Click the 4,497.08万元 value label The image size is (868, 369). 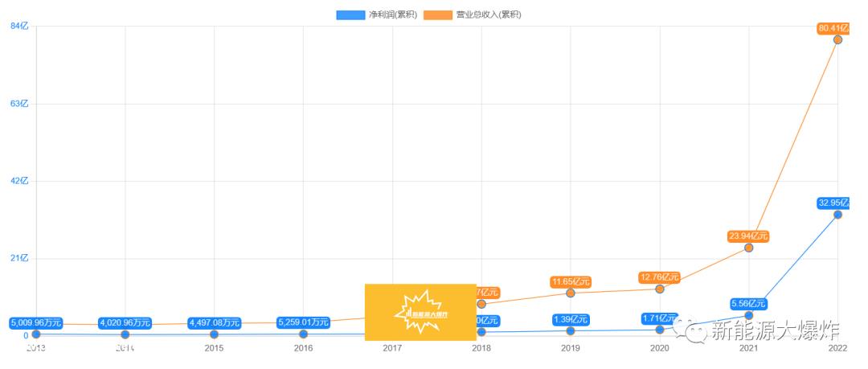point(215,322)
